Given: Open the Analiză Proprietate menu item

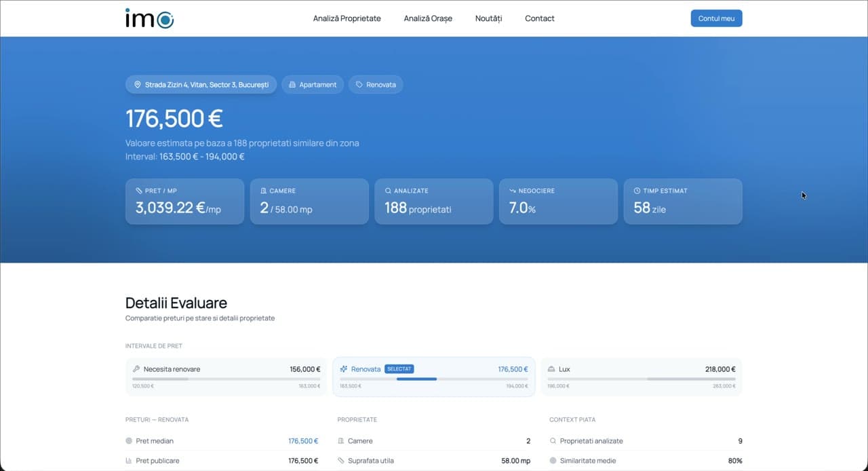Looking at the screenshot, I should 347,18.
